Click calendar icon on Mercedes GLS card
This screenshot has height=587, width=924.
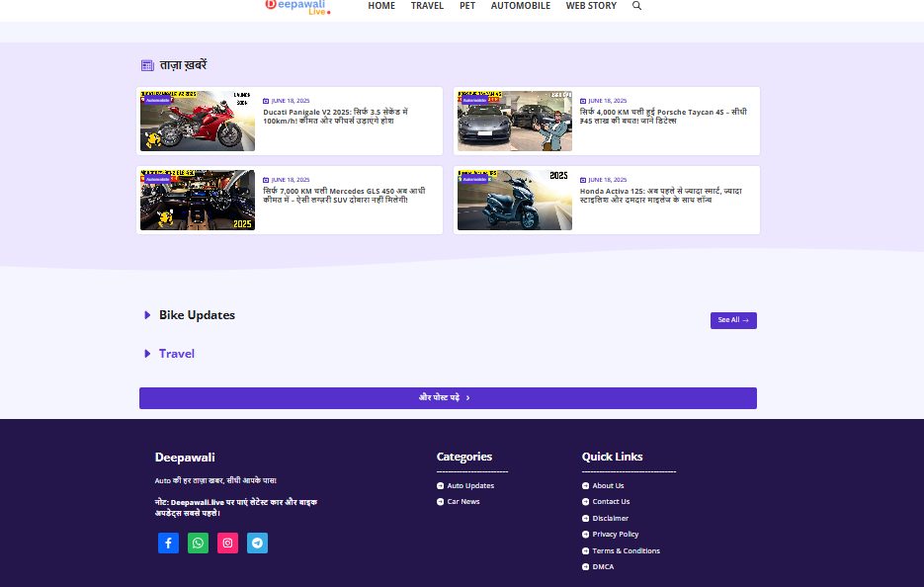point(266,180)
